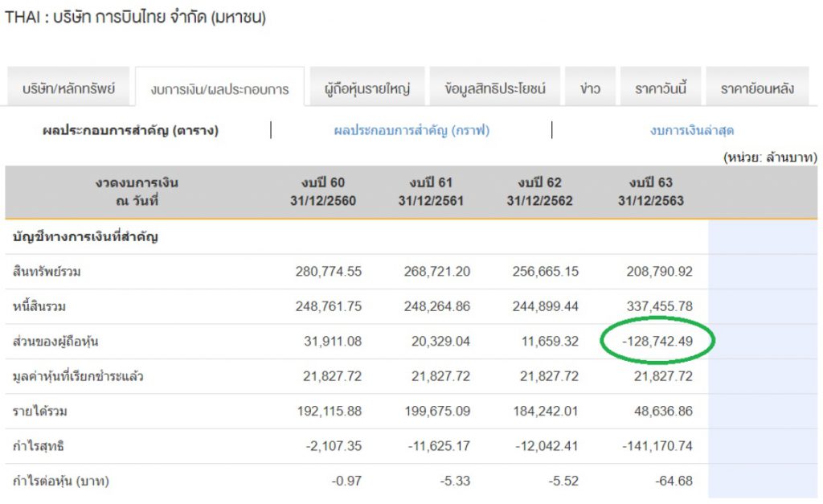Screen dimensions: 823x504
Task: Click the มูลค่าหุ้นที่เรียกชำระแล้ว row label
Action: pyautogui.click(x=78, y=376)
